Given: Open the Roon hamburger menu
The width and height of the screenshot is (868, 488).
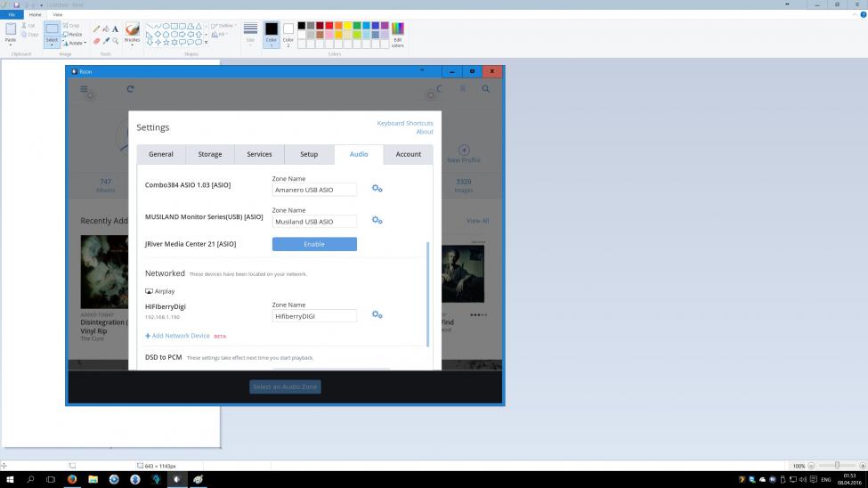Looking at the screenshot, I should 84,89.
